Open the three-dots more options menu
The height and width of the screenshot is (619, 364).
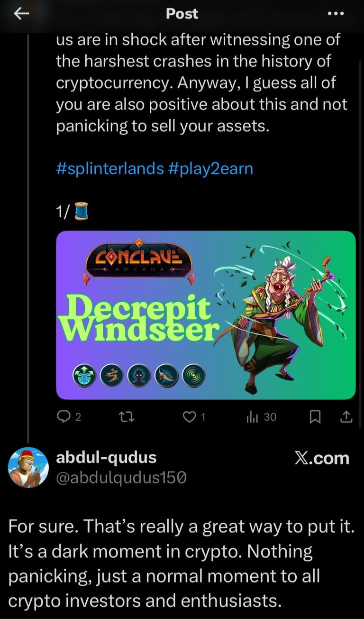(x=336, y=14)
